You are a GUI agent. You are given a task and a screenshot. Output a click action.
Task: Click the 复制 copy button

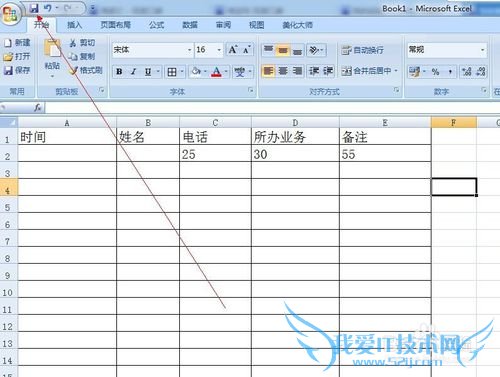tap(82, 56)
